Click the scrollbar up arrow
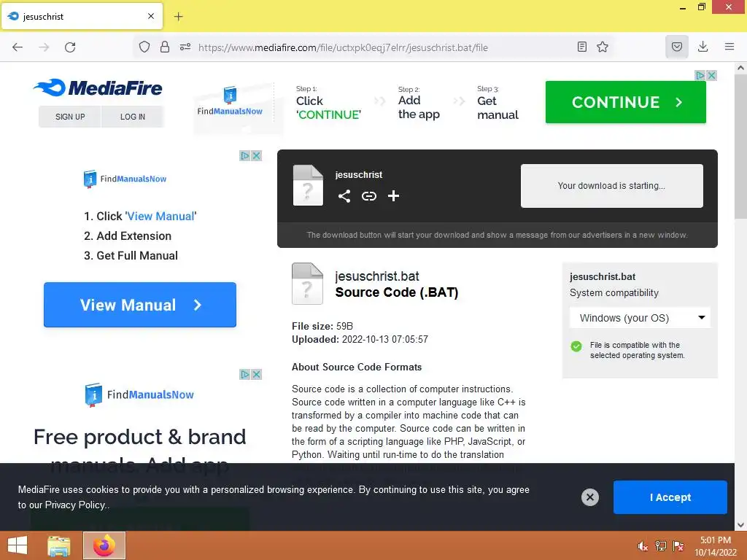Image resolution: width=747 pixels, height=560 pixels. click(740, 68)
